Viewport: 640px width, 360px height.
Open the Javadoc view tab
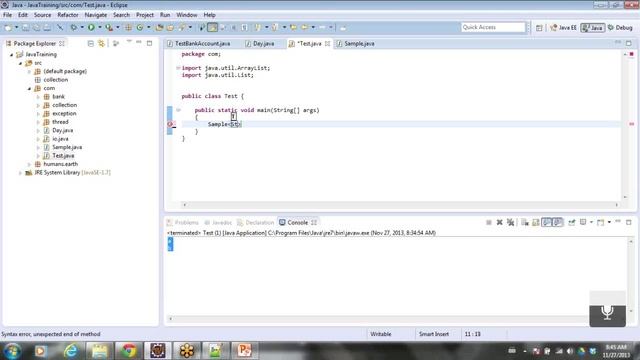coord(218,222)
